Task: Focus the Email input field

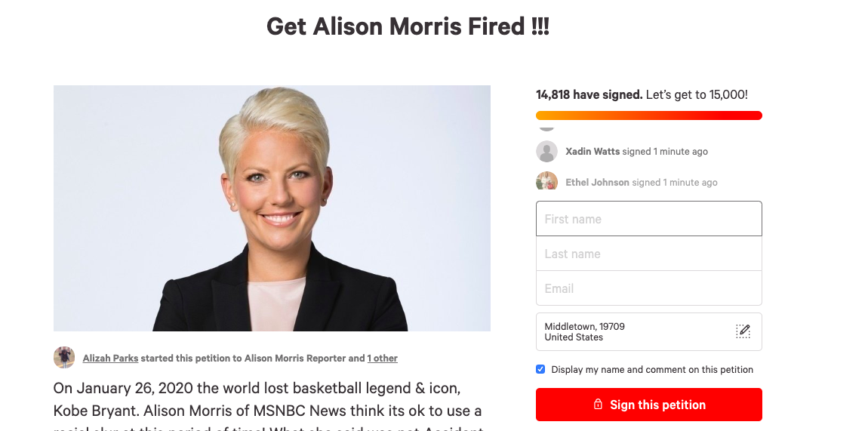Action: (x=649, y=288)
